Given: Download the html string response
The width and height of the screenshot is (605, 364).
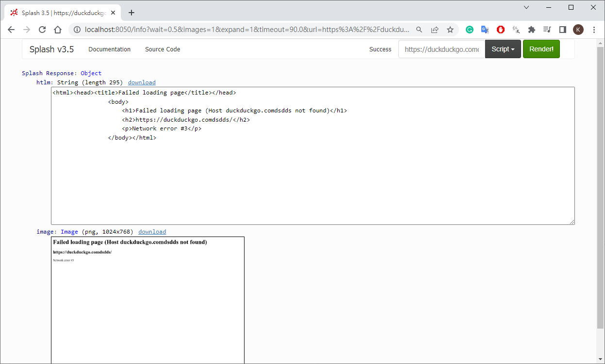Looking at the screenshot, I should (142, 82).
